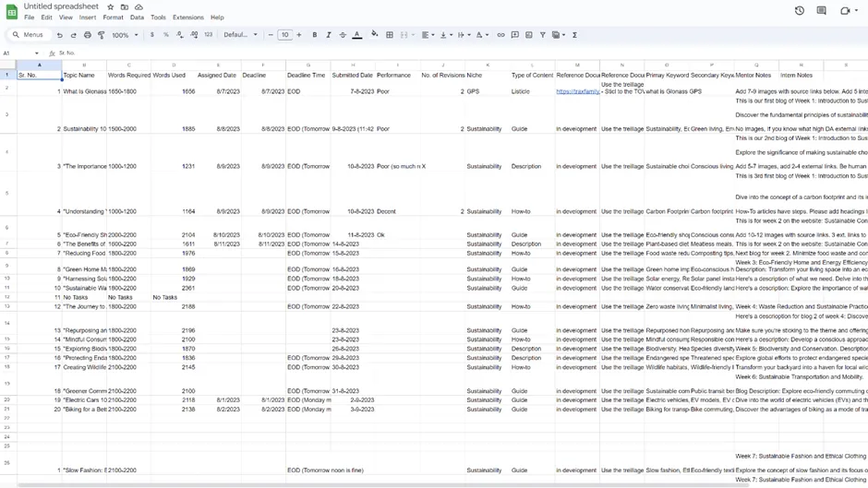Viewport: 868px width, 488px height.
Task: Click the Functions sigma icon
Action: 574,35
